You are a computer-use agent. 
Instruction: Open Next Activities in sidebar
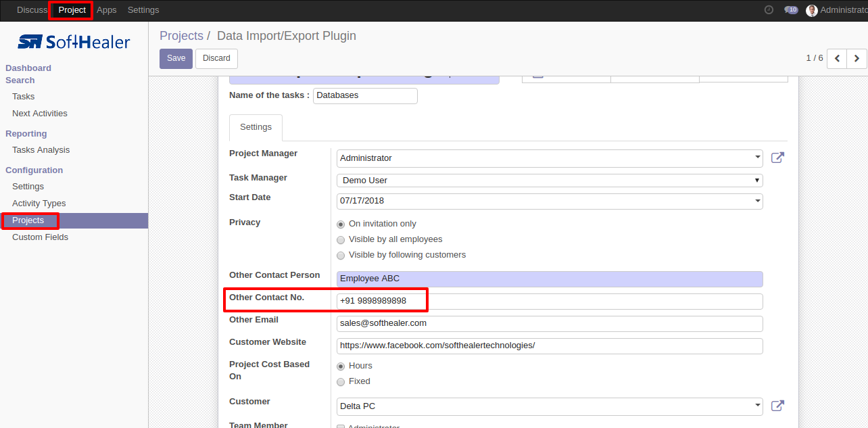click(40, 114)
